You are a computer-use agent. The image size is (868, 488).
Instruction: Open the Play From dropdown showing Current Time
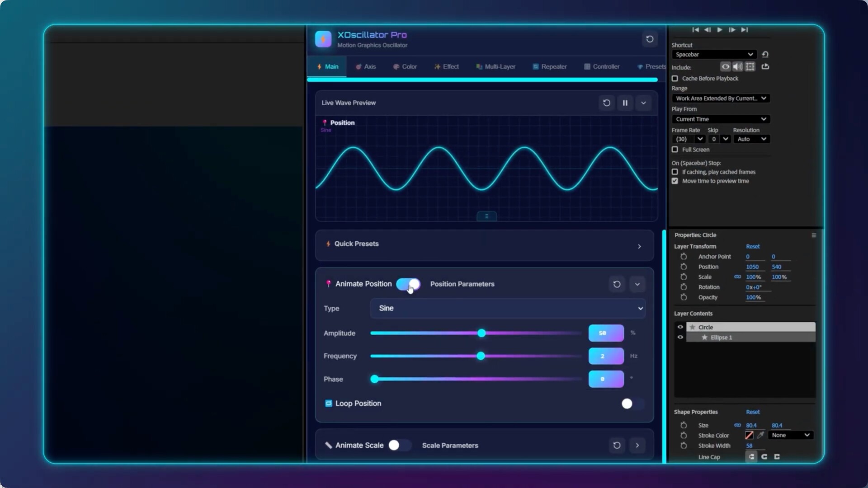(721, 119)
